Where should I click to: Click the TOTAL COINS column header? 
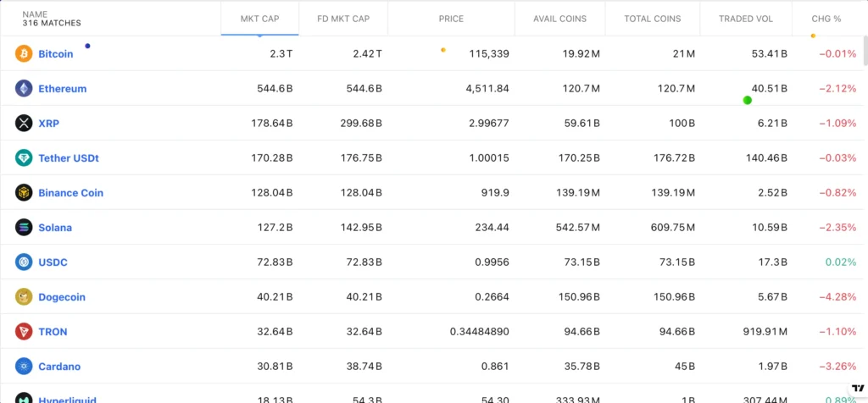tap(652, 19)
